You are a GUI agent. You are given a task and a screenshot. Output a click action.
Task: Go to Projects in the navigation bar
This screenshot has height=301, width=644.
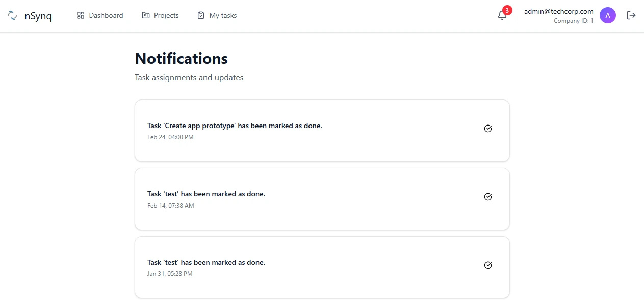tap(166, 15)
